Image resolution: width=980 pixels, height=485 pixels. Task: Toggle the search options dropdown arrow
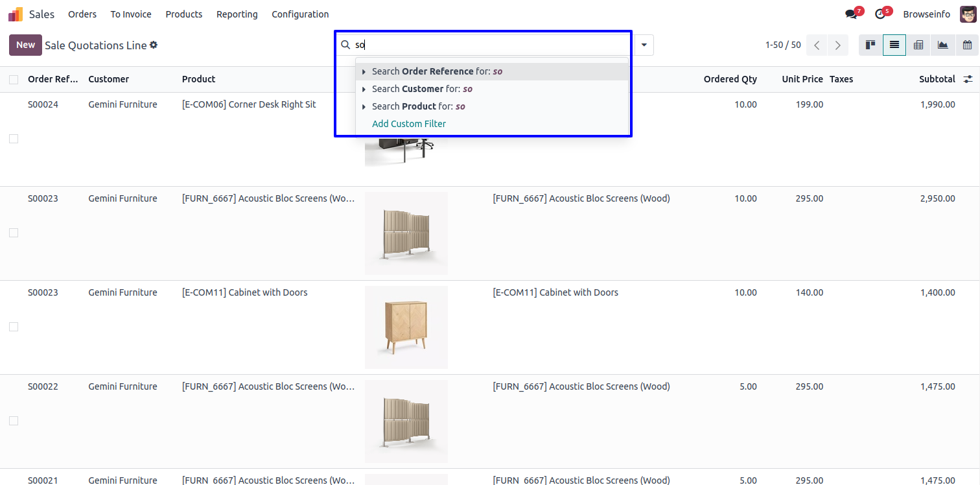pyautogui.click(x=644, y=45)
